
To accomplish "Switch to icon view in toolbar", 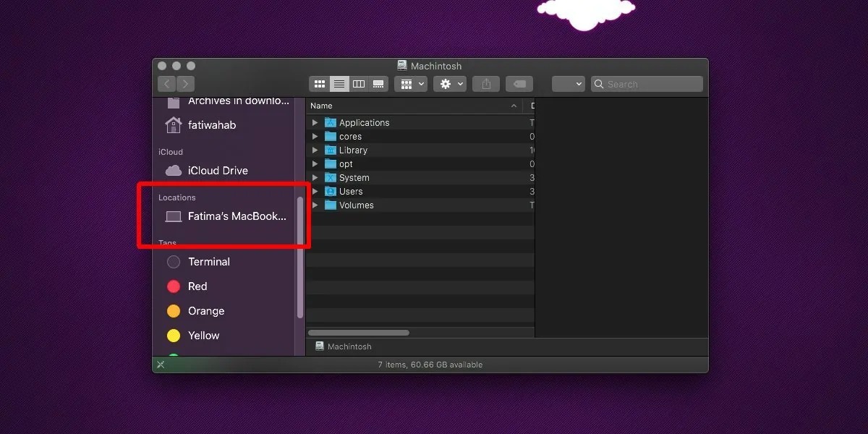I will tap(320, 84).
